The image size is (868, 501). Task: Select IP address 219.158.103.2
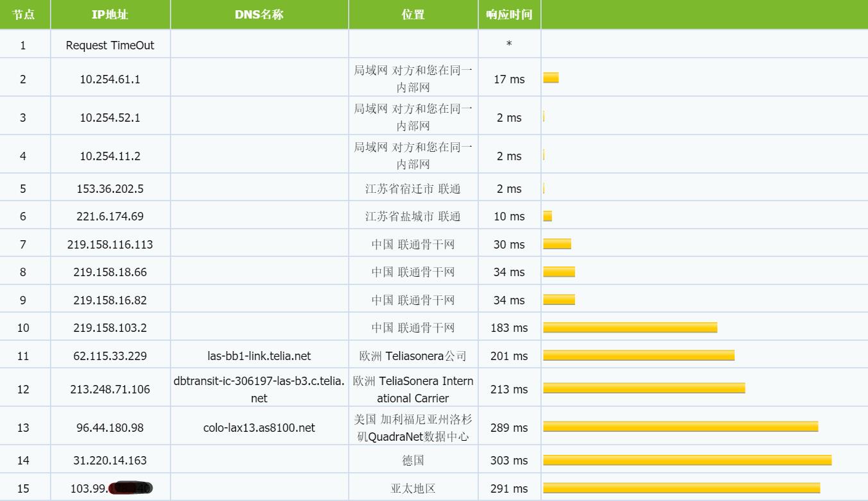(x=110, y=328)
